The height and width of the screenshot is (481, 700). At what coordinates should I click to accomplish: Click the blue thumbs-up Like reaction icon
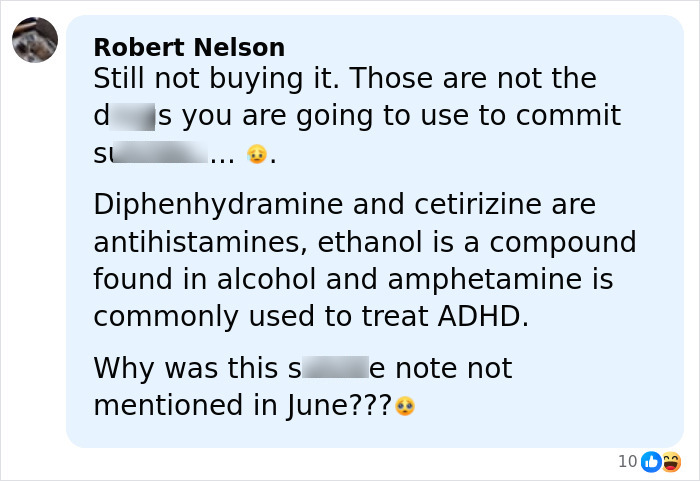(651, 461)
